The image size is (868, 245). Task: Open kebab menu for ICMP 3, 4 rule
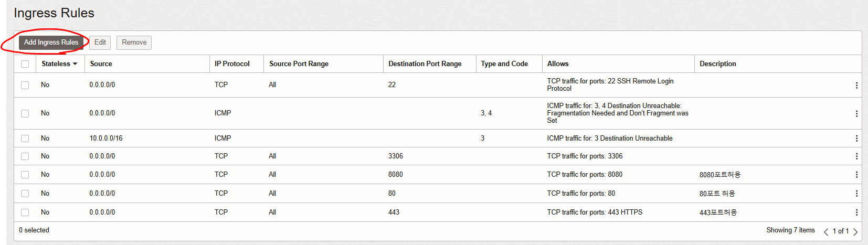pos(856,113)
